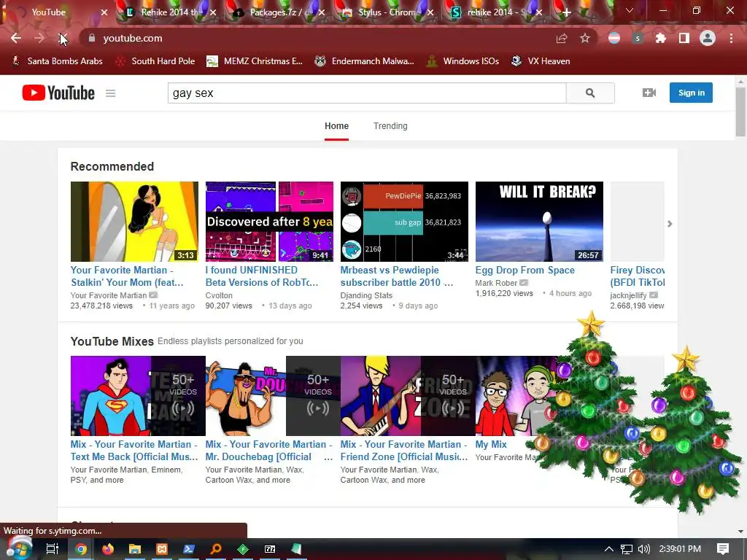Viewport: 747px width, 560px height.
Task: Open Task View on the taskbar
Action: pyautogui.click(x=53, y=549)
